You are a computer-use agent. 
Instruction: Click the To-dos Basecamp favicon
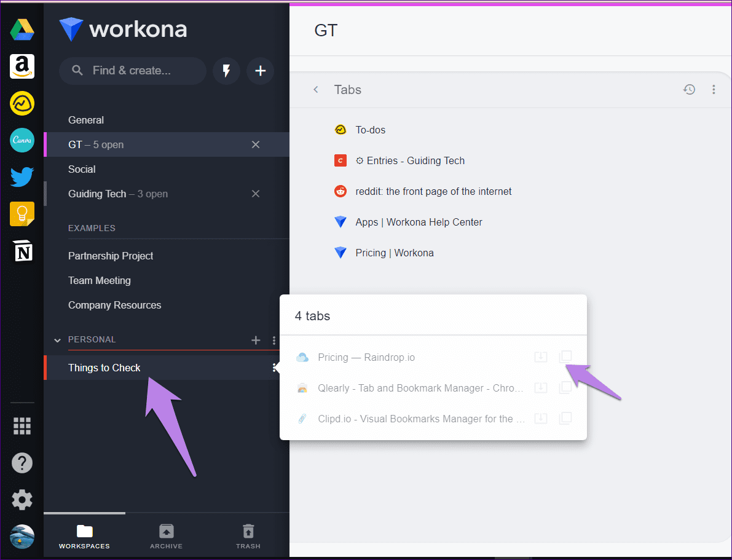tap(340, 130)
